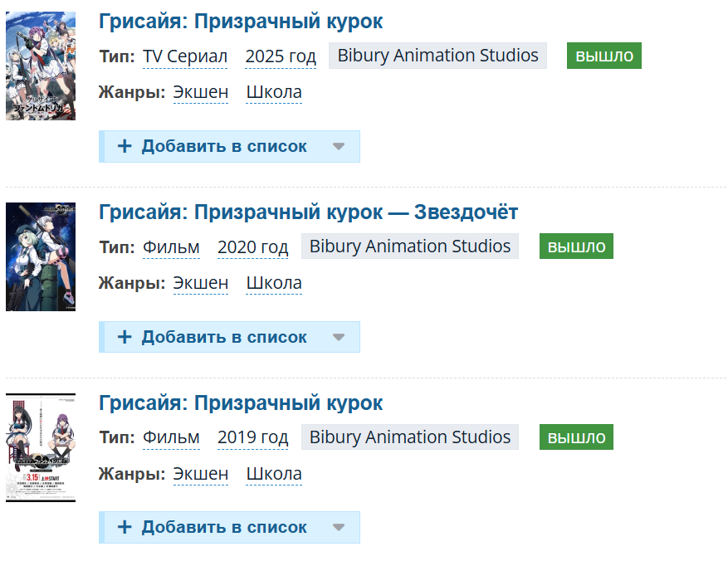Open poster thumbnail of 2025 TV series
This screenshot has height=566, width=728.
click(41, 66)
